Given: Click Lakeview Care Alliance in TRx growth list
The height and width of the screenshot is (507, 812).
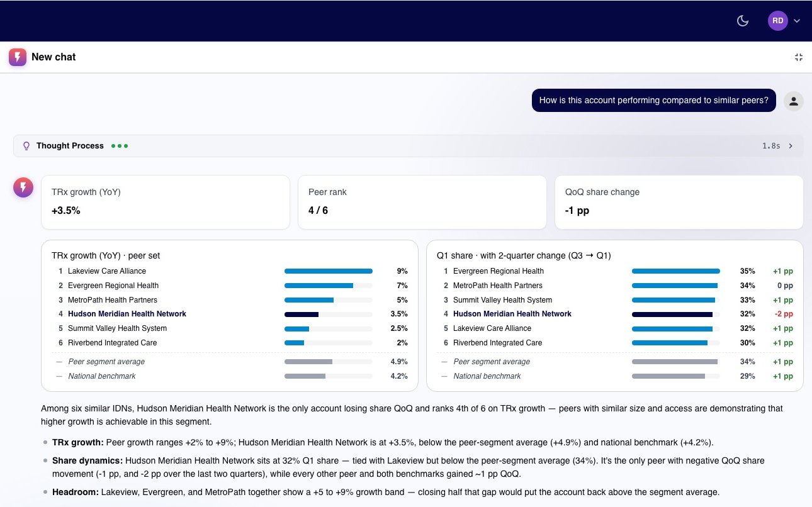Looking at the screenshot, I should point(107,271).
